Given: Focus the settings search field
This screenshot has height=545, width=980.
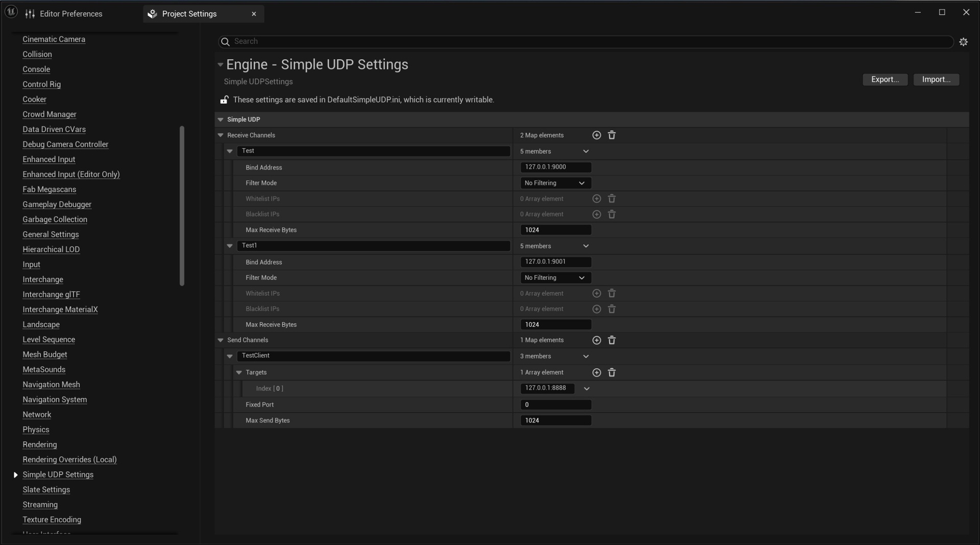Looking at the screenshot, I should coord(585,42).
